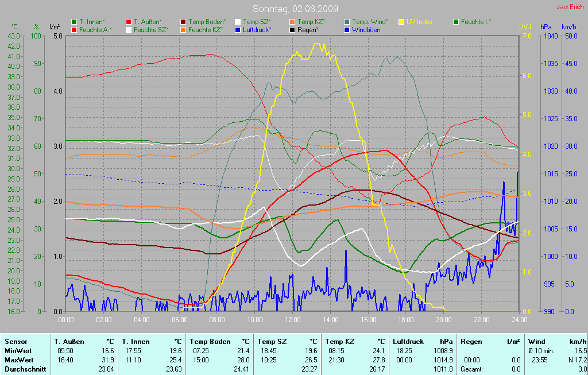Click the 12:00 tick on the time axis
The image size is (588, 375).
293,320
